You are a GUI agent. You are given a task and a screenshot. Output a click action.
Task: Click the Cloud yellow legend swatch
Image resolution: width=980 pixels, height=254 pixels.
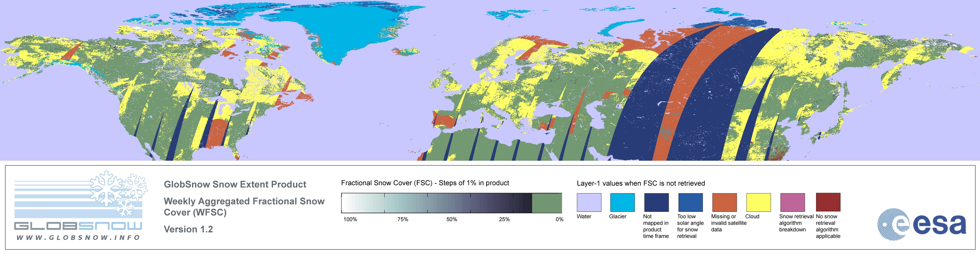758,202
